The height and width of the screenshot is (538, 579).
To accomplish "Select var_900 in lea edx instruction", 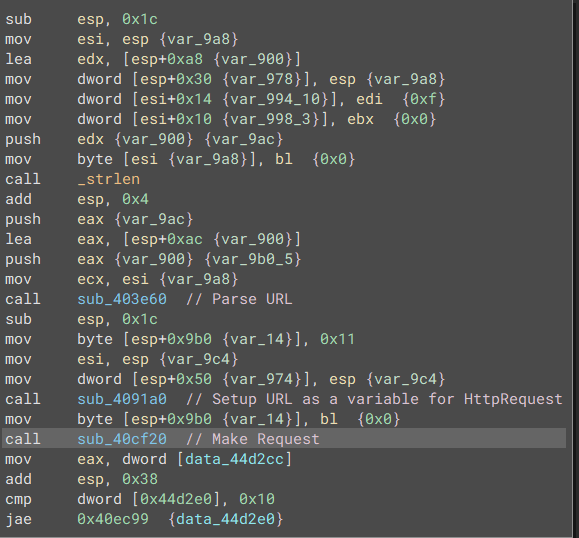I will pos(252,59).
